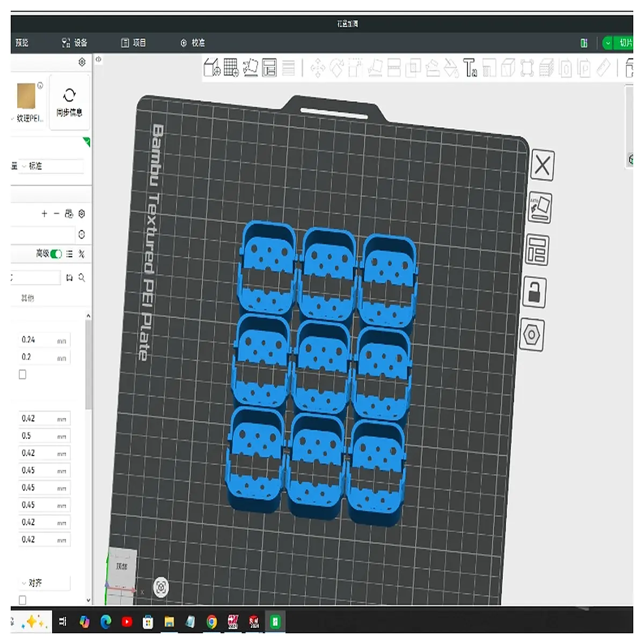
Task: Click the settings list view icon
Action: 69,254
